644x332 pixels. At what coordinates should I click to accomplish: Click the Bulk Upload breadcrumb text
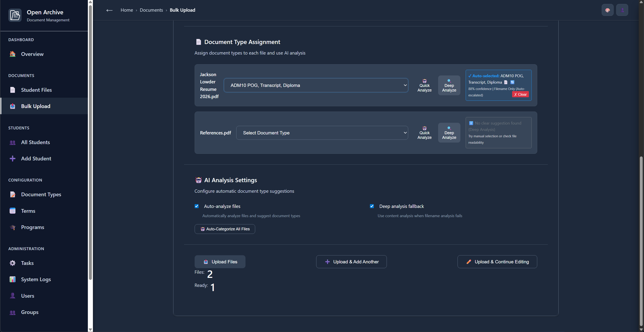183,10
